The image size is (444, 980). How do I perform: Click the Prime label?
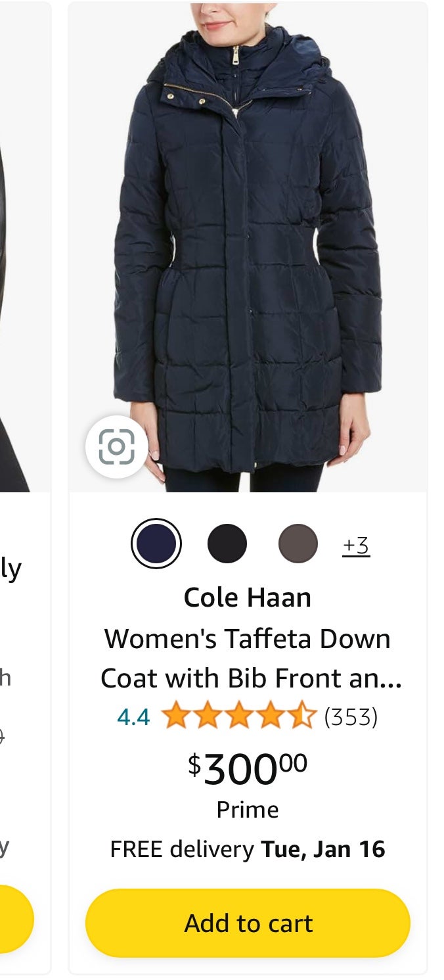(248, 809)
